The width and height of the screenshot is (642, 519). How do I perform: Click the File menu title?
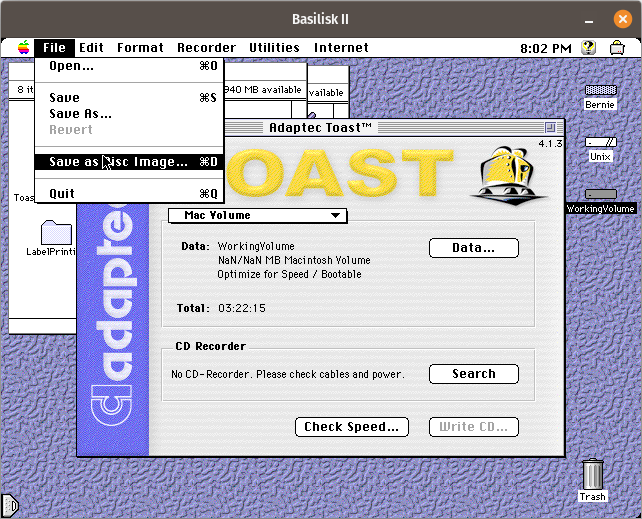click(x=54, y=48)
